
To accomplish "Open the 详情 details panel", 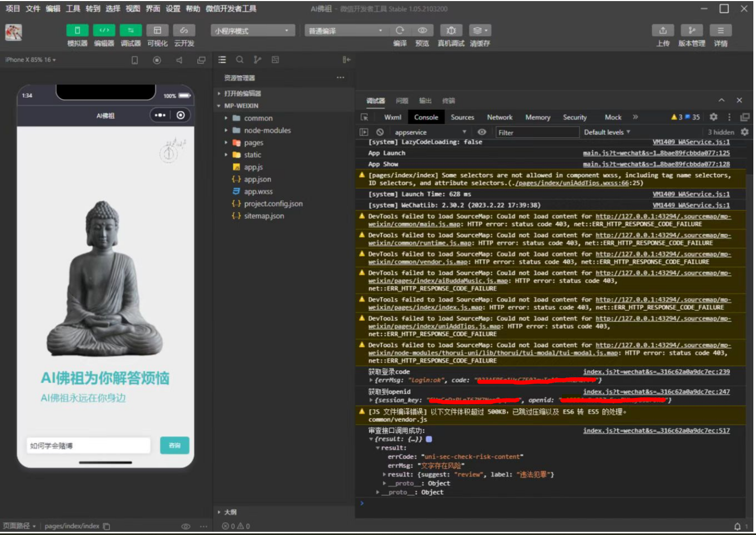I will point(721,30).
